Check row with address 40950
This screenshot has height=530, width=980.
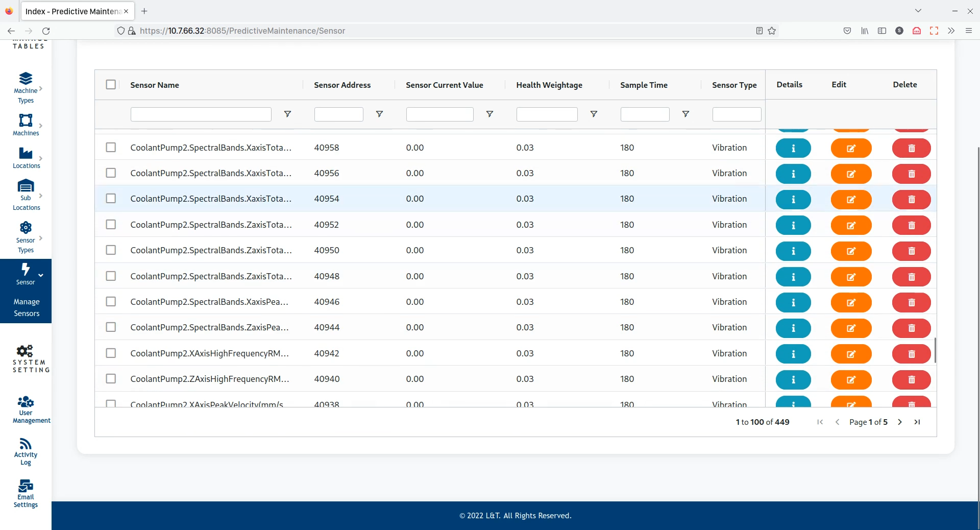coord(111,250)
